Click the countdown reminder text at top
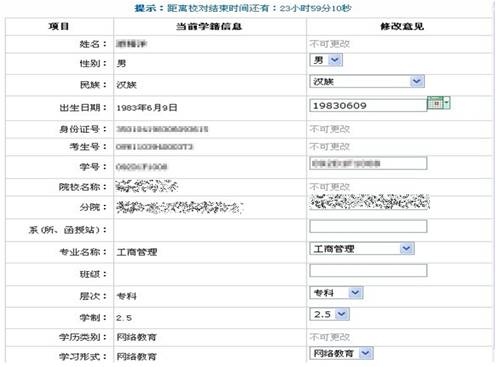Image resolution: width=496 pixels, height=367 pixels. click(243, 8)
